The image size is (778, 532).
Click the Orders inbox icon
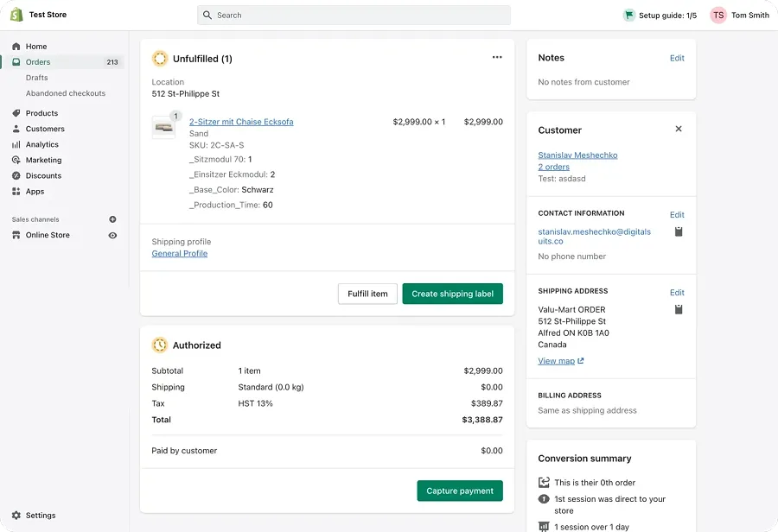pos(16,62)
